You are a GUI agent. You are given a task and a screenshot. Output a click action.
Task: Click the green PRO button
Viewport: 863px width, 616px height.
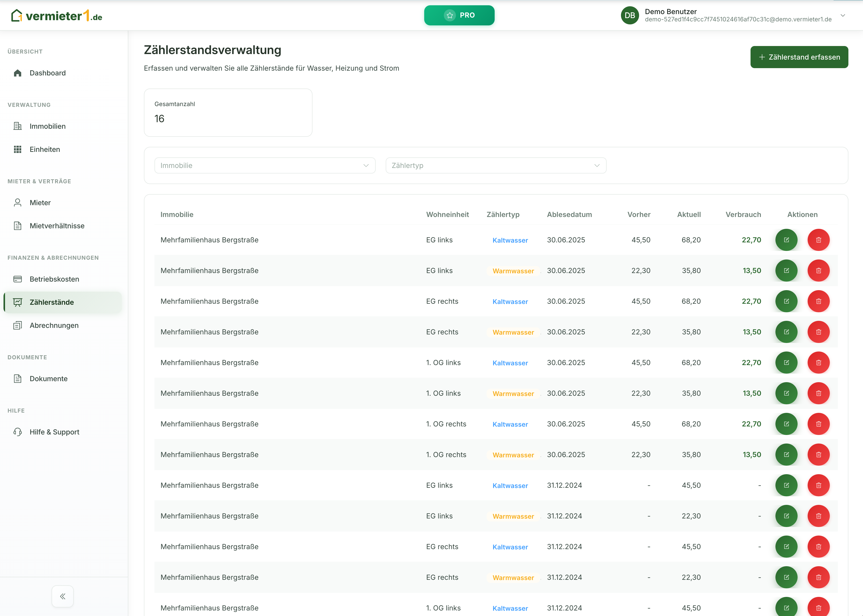click(459, 15)
